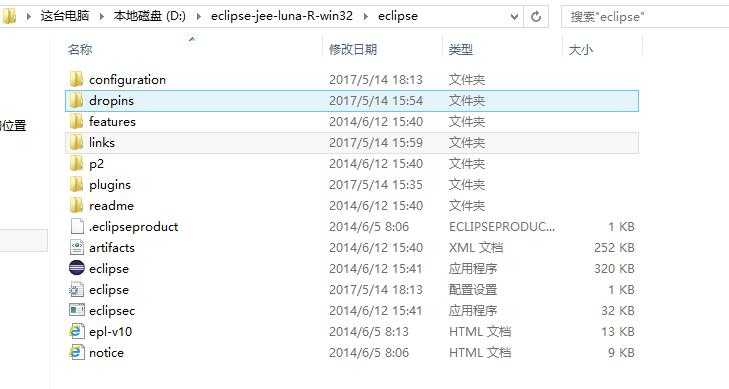Click the 252 KB size cell
Screen dimensions: 729x389
(614, 248)
